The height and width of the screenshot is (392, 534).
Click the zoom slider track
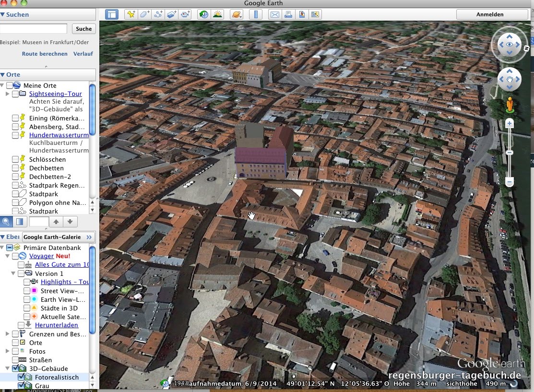click(x=510, y=166)
